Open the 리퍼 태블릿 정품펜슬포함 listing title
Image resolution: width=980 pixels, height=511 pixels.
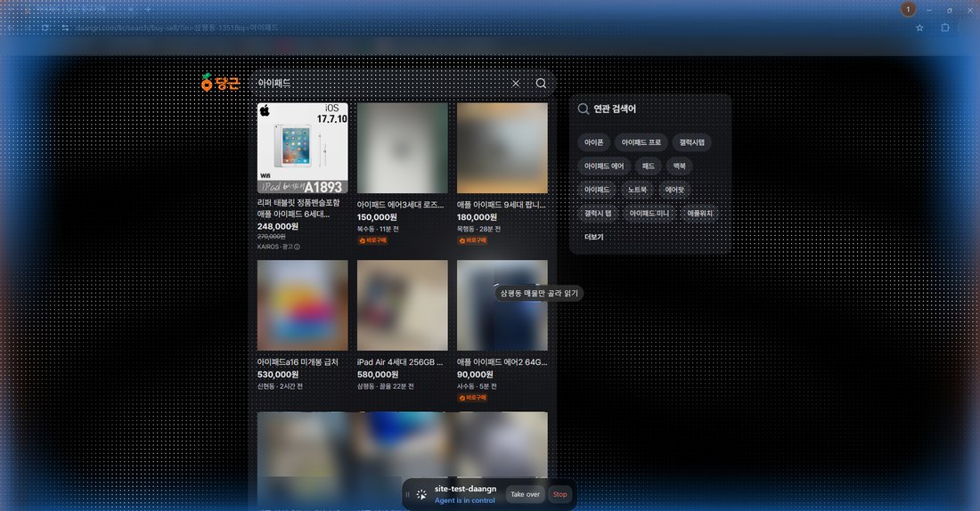pos(298,208)
